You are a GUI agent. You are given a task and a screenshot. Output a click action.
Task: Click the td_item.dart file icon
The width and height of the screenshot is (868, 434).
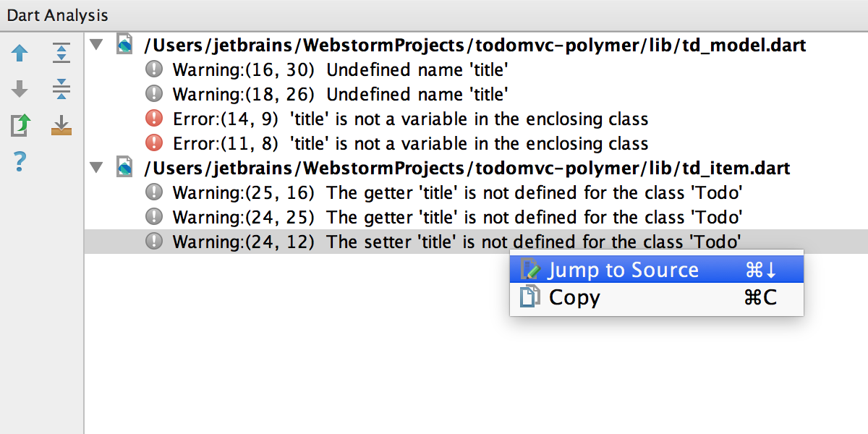point(124,168)
